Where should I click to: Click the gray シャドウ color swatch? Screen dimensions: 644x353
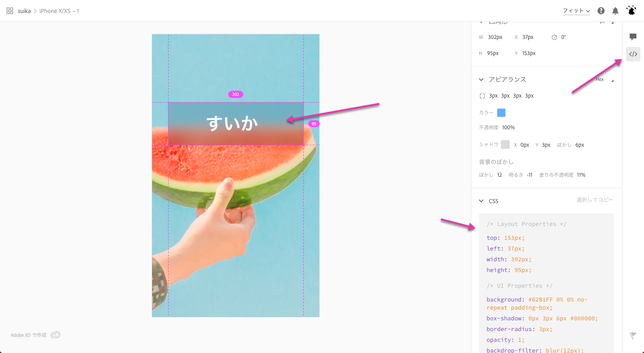(x=505, y=145)
